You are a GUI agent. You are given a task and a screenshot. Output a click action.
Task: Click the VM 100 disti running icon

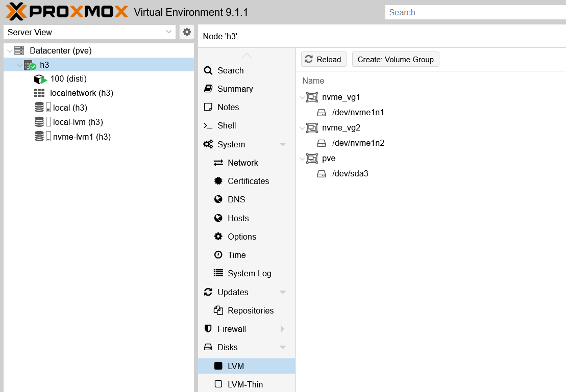coord(40,79)
